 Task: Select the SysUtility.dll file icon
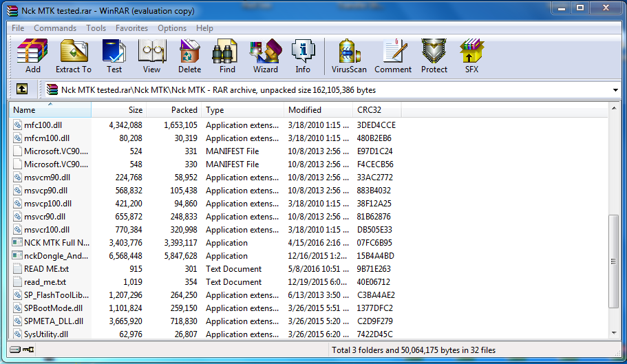[x=17, y=334]
